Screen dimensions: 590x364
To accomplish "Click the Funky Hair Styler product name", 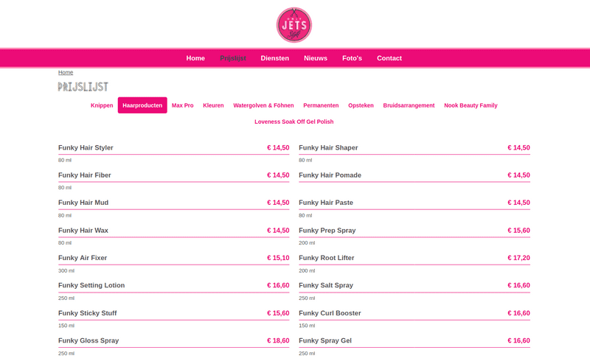I will 86,148.
